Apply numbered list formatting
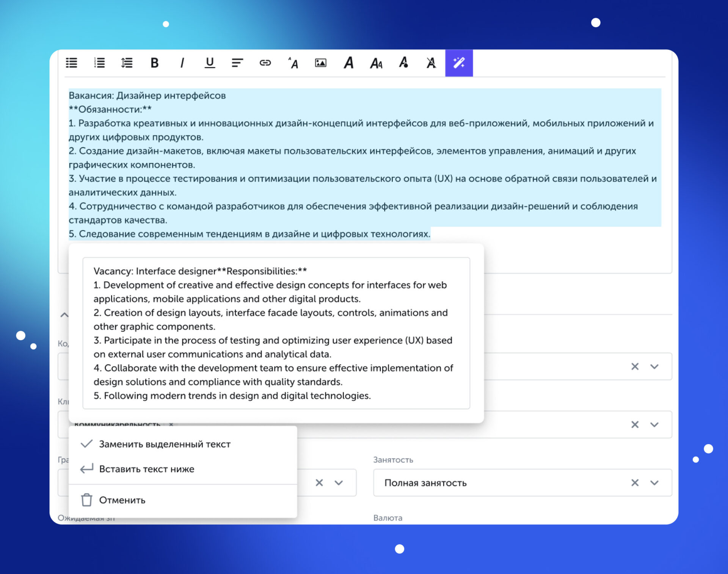728x574 pixels. [99, 63]
